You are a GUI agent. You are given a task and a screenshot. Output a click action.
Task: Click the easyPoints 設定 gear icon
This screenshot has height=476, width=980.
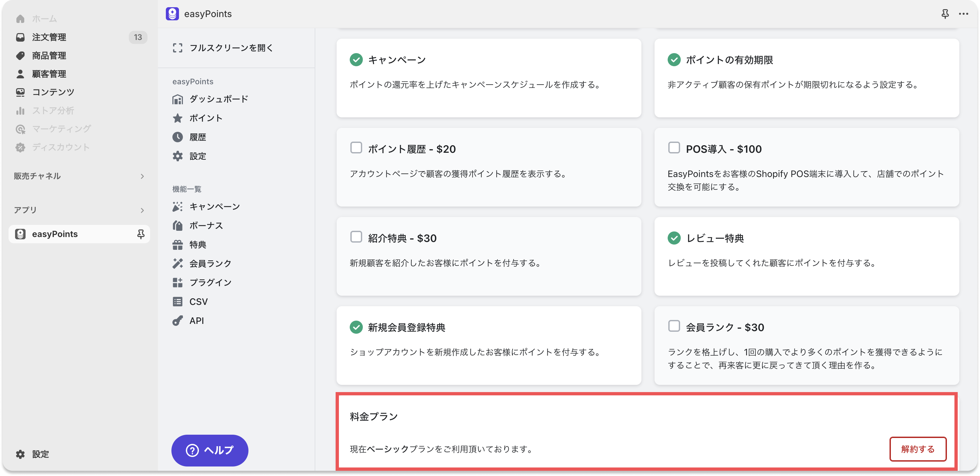coord(178,156)
